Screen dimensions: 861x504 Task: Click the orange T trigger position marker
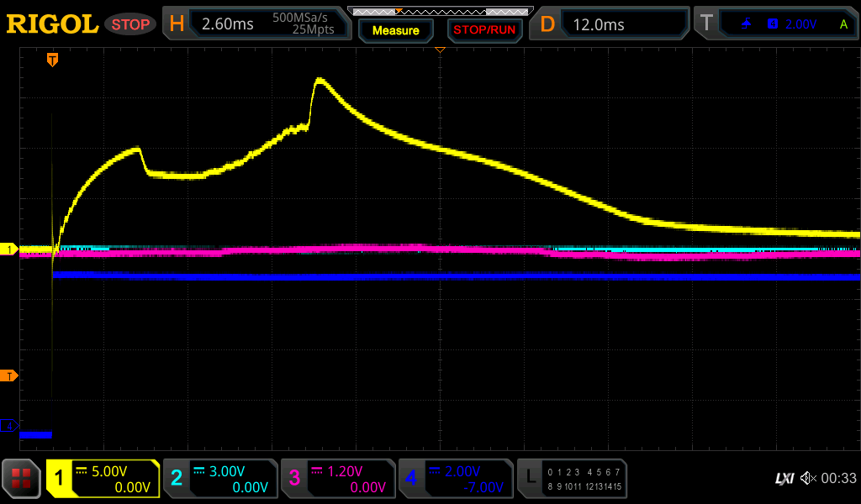click(52, 60)
